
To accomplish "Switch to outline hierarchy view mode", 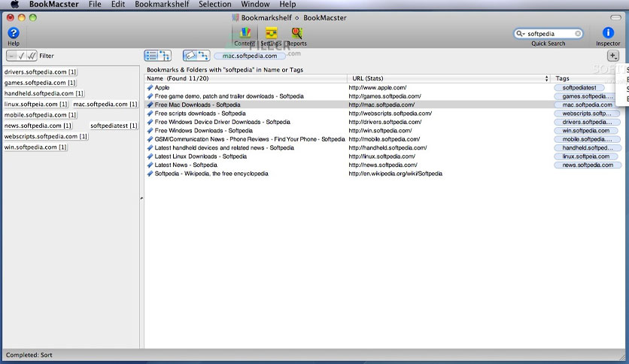I will [165, 56].
